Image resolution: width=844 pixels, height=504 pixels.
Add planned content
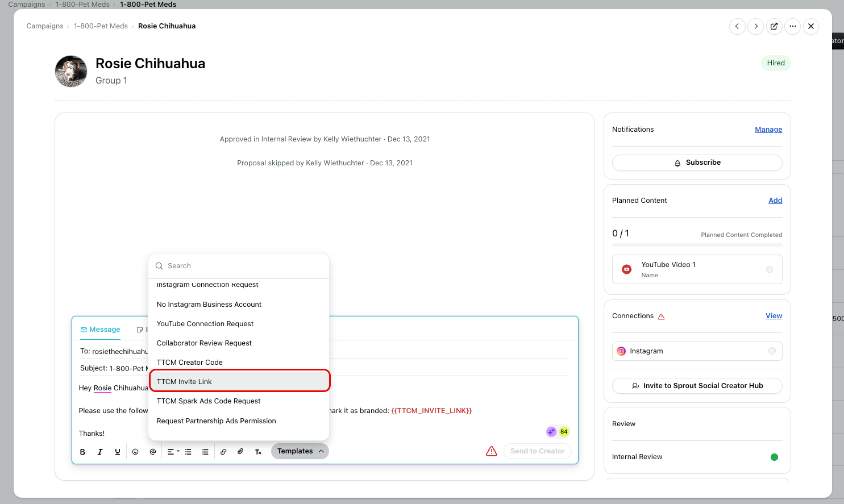click(x=775, y=201)
